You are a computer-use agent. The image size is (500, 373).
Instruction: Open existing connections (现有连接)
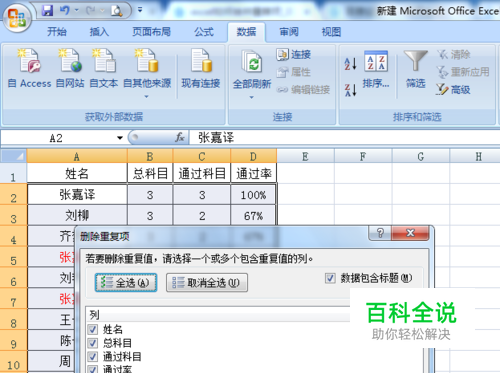pos(201,69)
